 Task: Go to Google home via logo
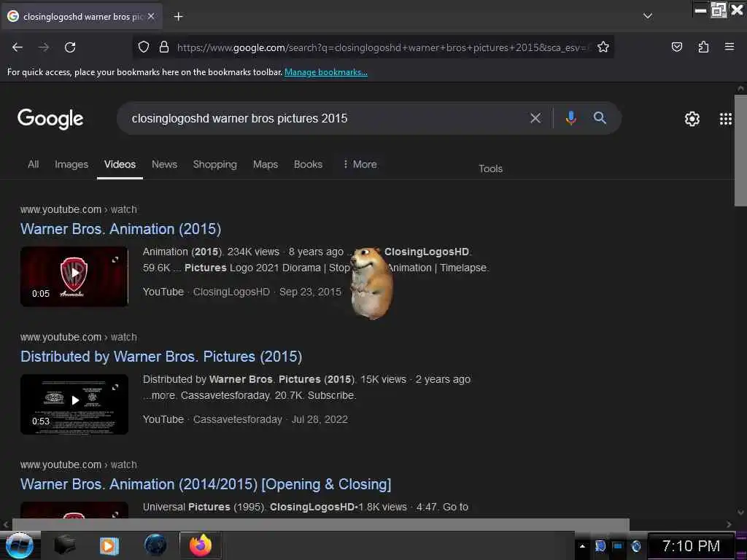point(50,119)
